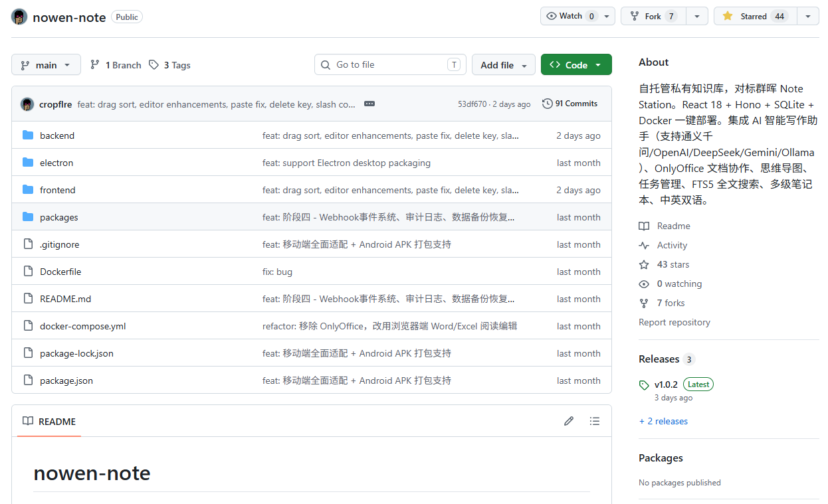This screenshot has height=504, width=828.
Task: Click the + 2 releases link
Action: (x=663, y=421)
